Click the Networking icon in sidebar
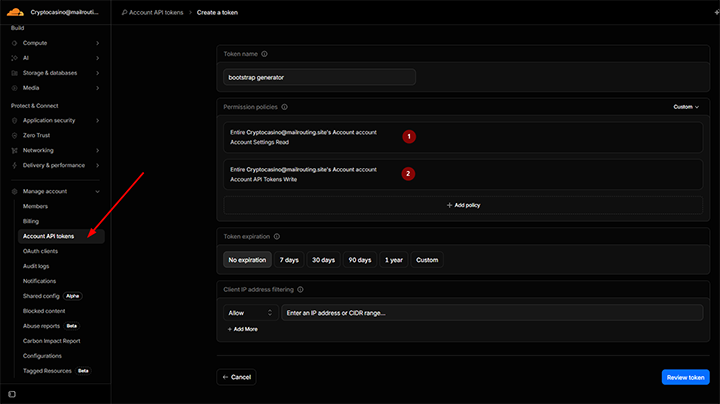Viewport: 720px width, 404px height. pyautogui.click(x=14, y=151)
